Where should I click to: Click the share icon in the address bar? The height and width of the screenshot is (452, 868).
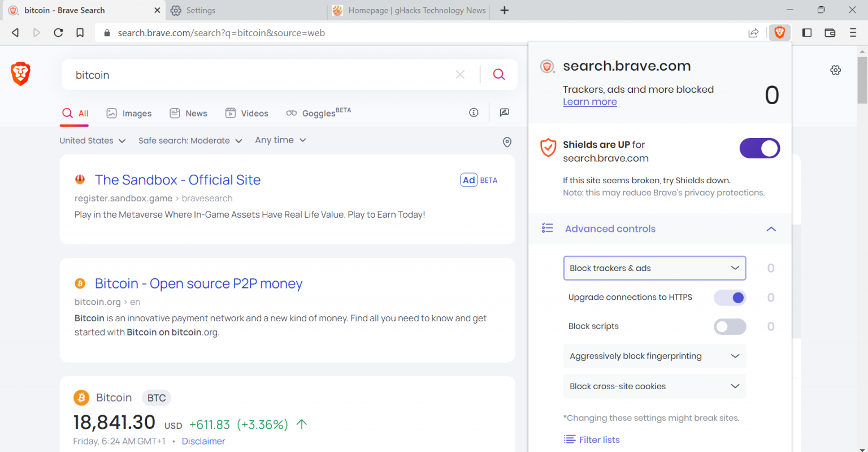(753, 33)
